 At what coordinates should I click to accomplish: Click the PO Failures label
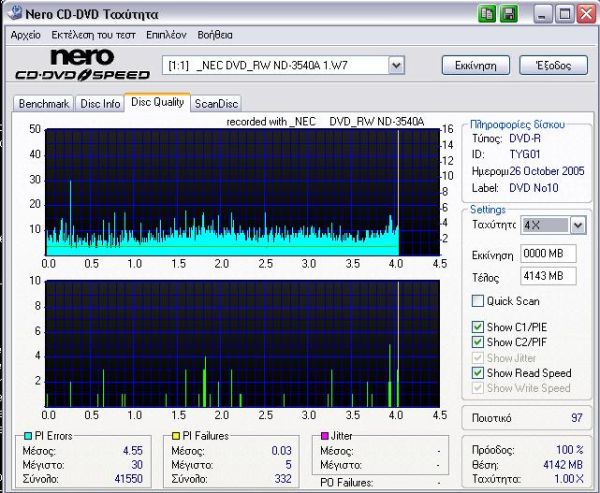click(x=346, y=483)
